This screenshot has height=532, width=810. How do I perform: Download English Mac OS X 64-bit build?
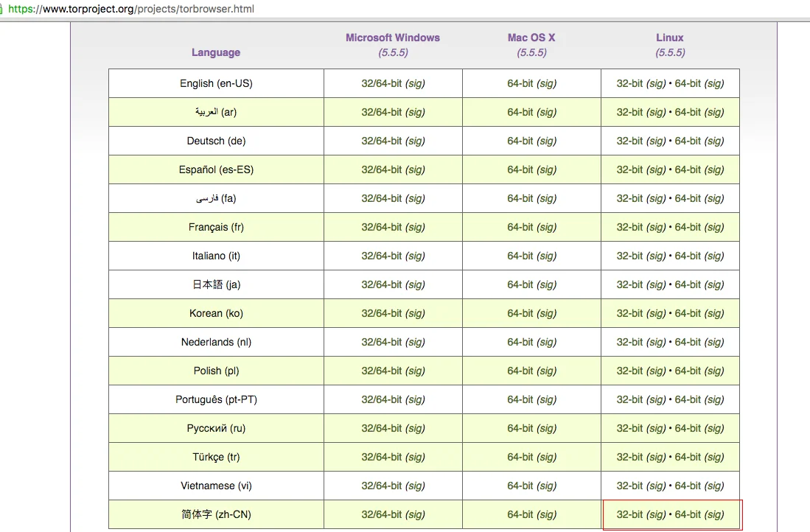click(x=520, y=83)
